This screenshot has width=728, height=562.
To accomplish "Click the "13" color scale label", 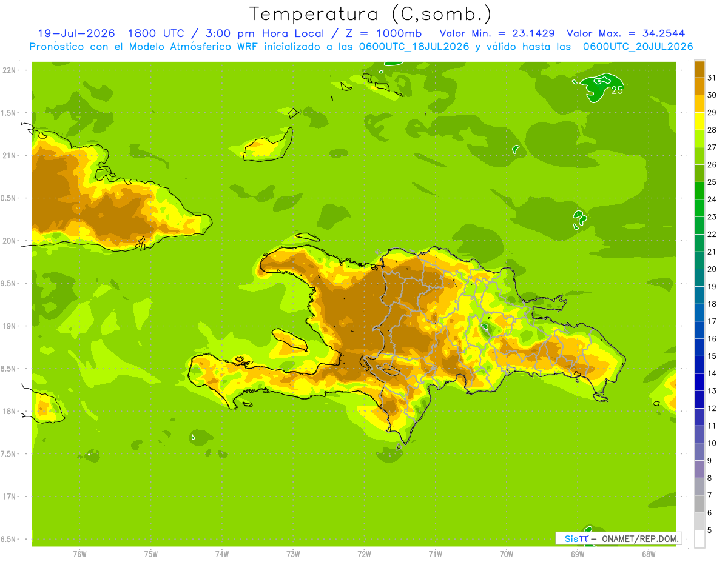I will (712, 391).
